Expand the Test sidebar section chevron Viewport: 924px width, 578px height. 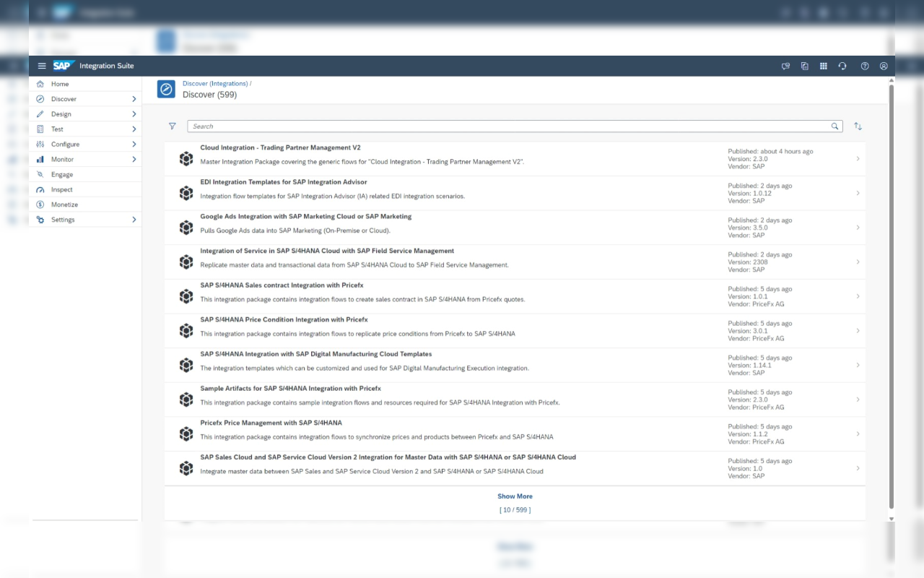(134, 129)
